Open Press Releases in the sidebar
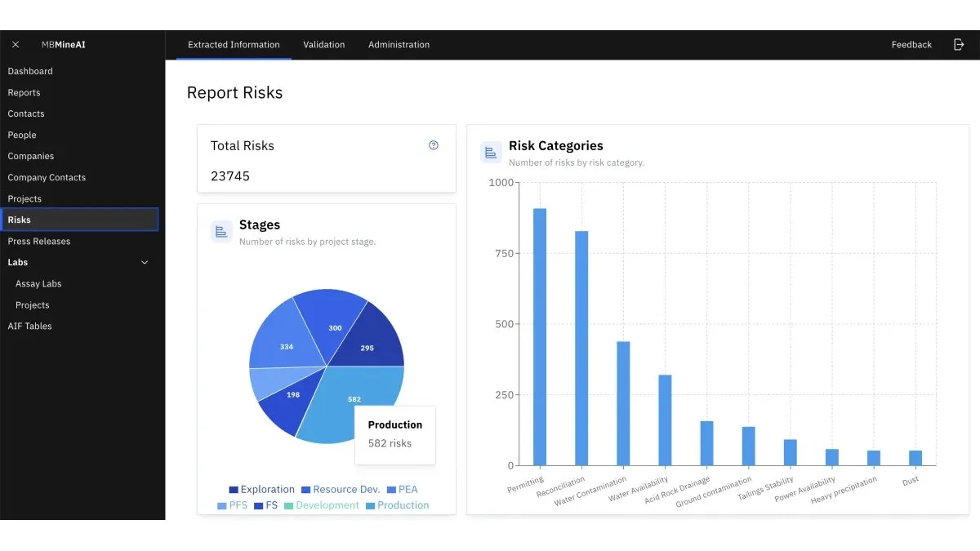Viewport: 980px width, 551px height. click(39, 241)
